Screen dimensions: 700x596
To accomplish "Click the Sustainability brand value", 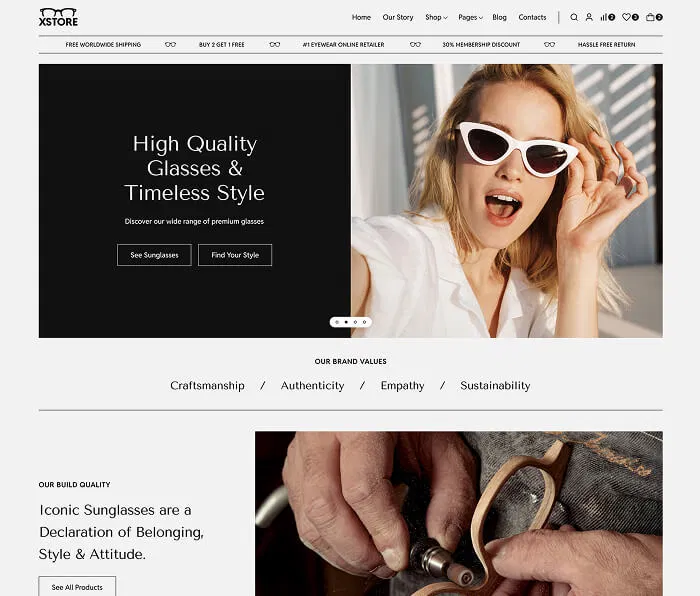I will point(495,386).
